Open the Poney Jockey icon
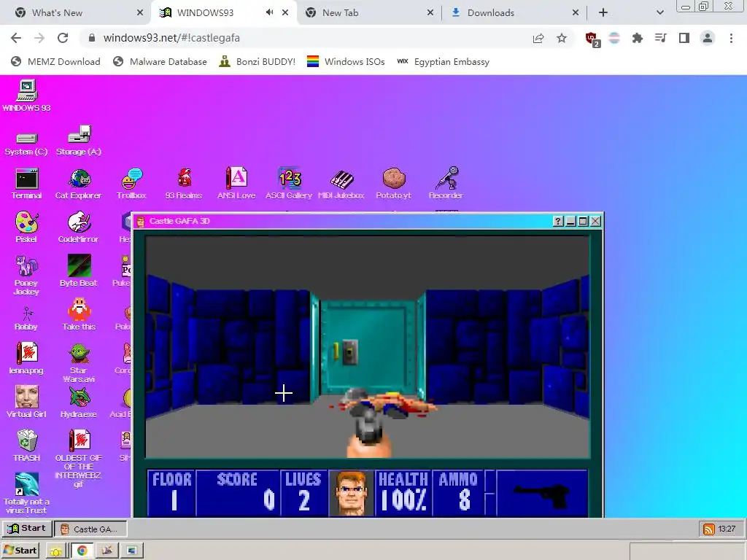The image size is (747, 560). pyautogui.click(x=26, y=275)
